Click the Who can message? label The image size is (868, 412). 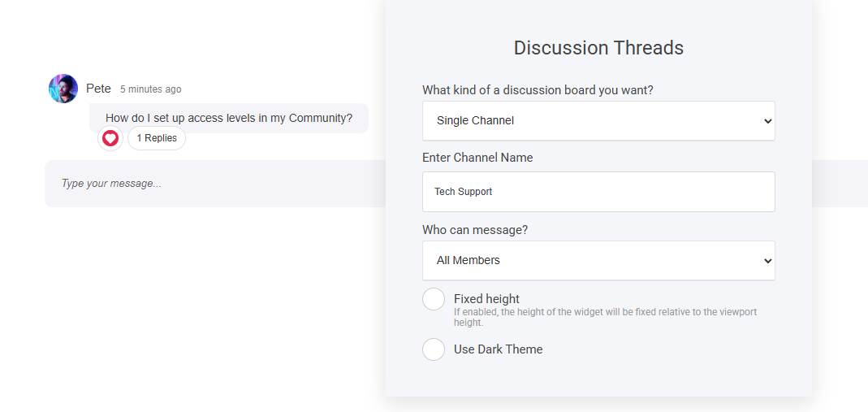[x=475, y=230]
